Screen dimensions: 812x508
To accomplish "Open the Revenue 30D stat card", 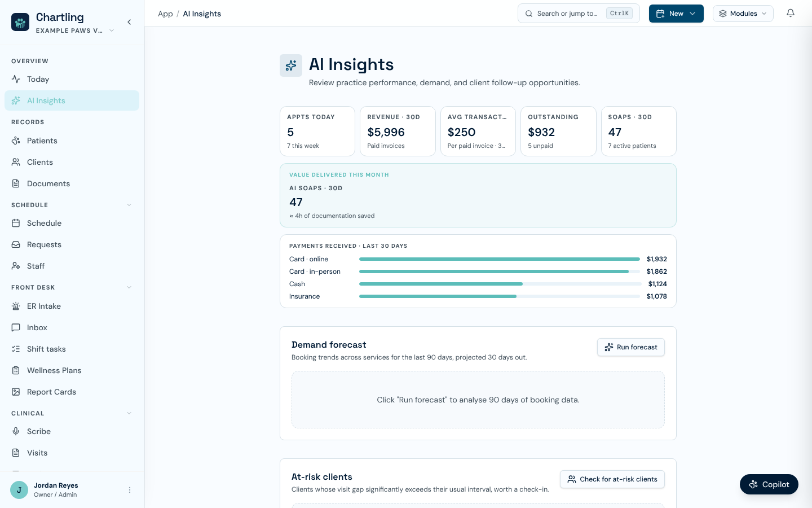I will (398, 131).
